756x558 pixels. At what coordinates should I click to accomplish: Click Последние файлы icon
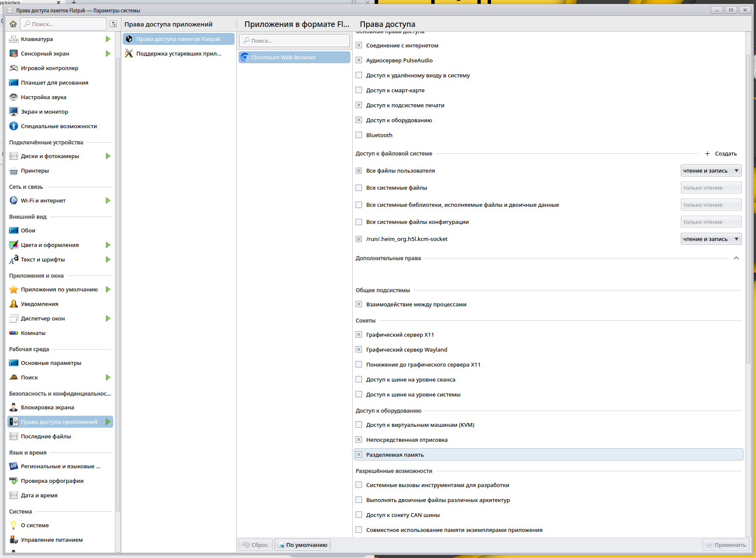point(14,436)
